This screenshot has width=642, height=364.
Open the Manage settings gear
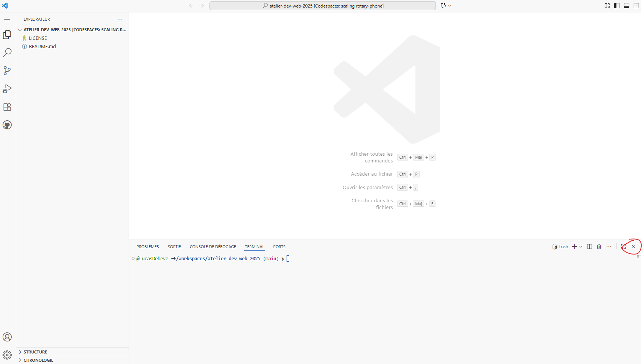tap(7, 355)
